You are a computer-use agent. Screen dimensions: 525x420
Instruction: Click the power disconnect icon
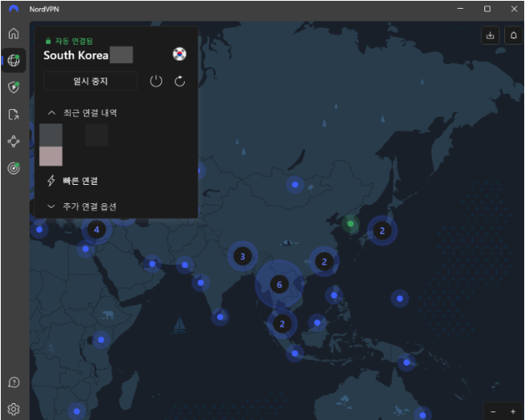coord(156,81)
